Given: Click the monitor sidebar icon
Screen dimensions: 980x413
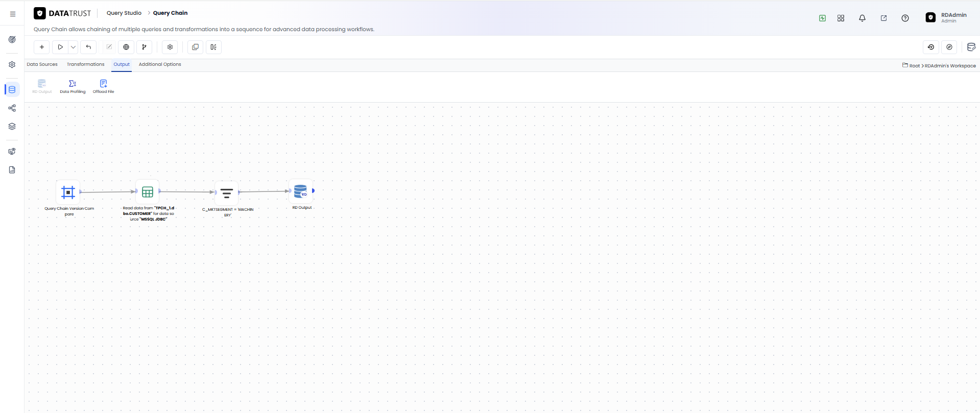Looking at the screenshot, I should pyautogui.click(x=12, y=152).
